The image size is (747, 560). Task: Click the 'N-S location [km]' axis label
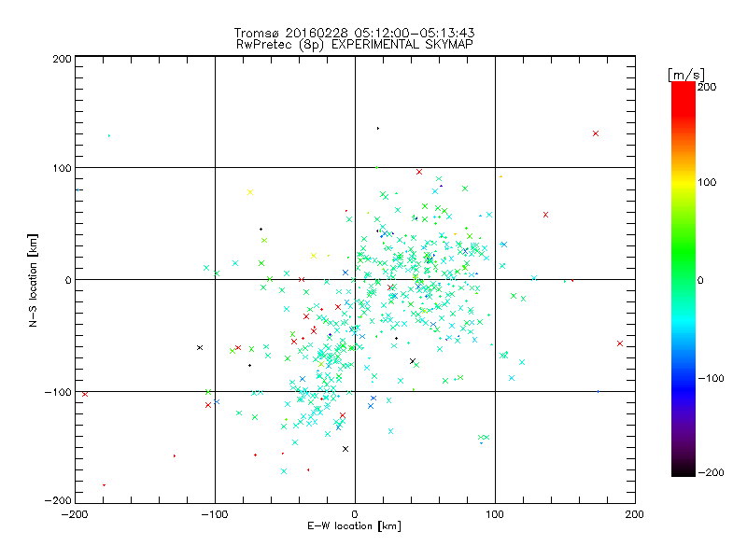pos(33,281)
